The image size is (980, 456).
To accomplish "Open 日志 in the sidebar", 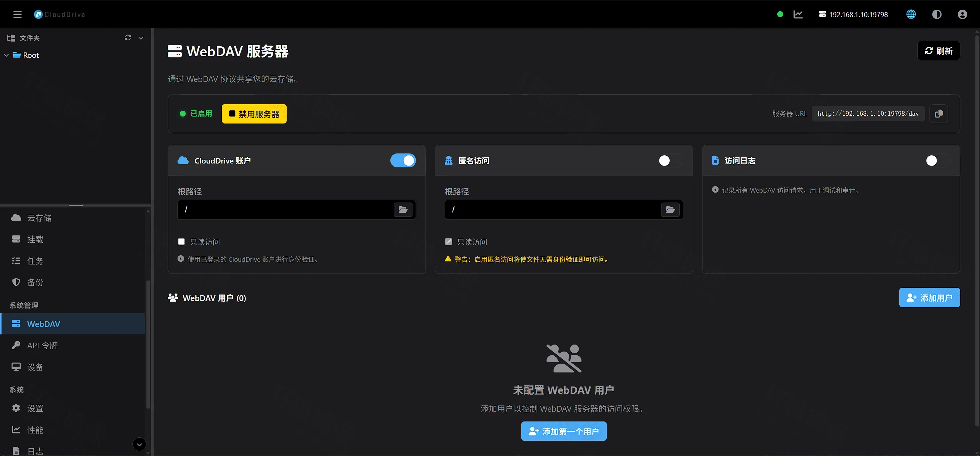I will coord(73,451).
